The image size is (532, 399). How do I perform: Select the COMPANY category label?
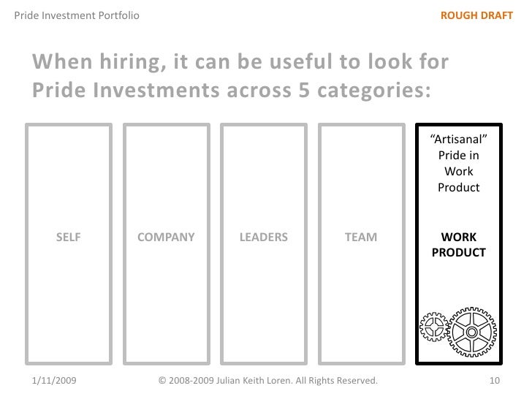[167, 237]
